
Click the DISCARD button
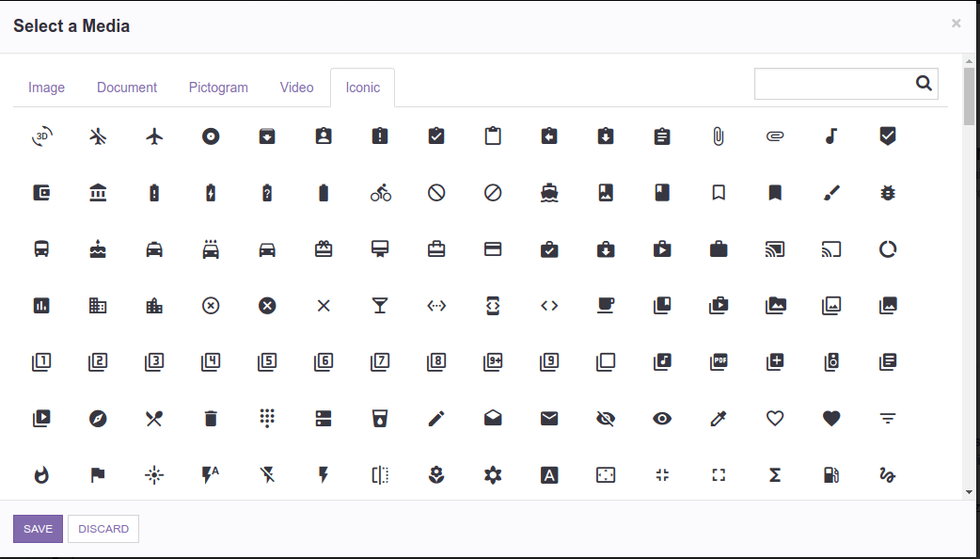coord(103,528)
